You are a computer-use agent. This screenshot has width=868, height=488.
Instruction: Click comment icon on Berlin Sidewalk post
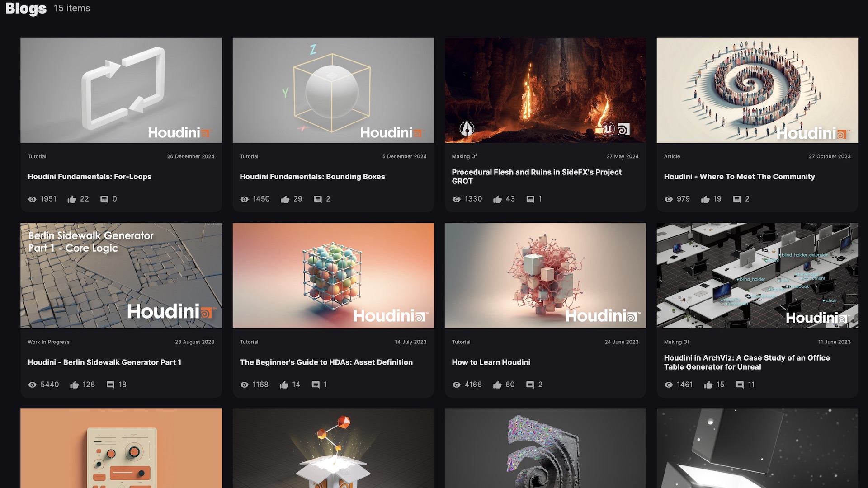tap(110, 385)
